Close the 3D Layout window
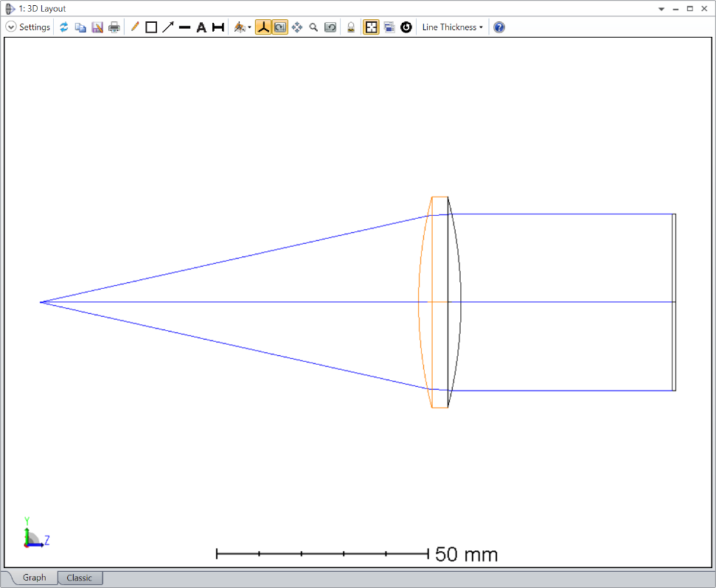Image resolution: width=716 pixels, height=588 pixels. coord(704,9)
